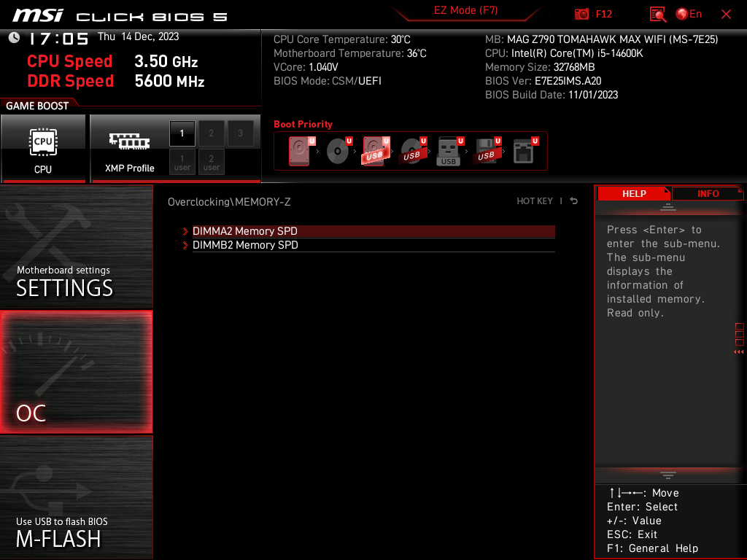The image size is (747, 560).
Task: Toggle the CPU Game Boost button
Action: tap(43, 148)
